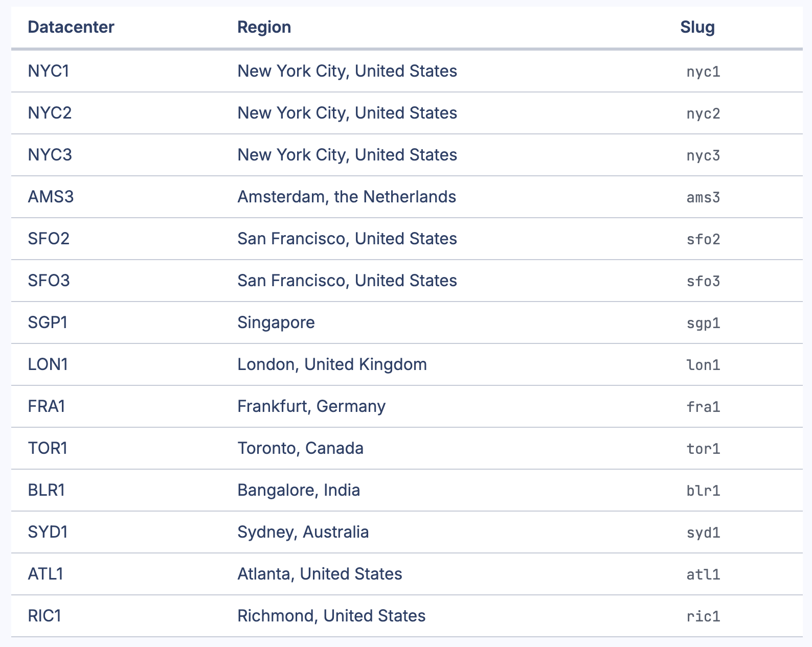Select the sfo2 slug code
The width and height of the screenshot is (812, 647).
[704, 239]
